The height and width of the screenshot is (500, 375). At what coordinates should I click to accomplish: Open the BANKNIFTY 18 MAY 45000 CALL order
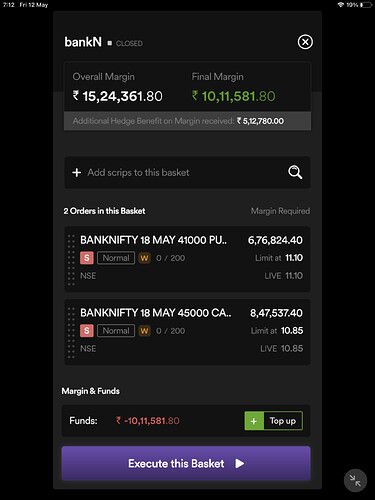click(187, 332)
